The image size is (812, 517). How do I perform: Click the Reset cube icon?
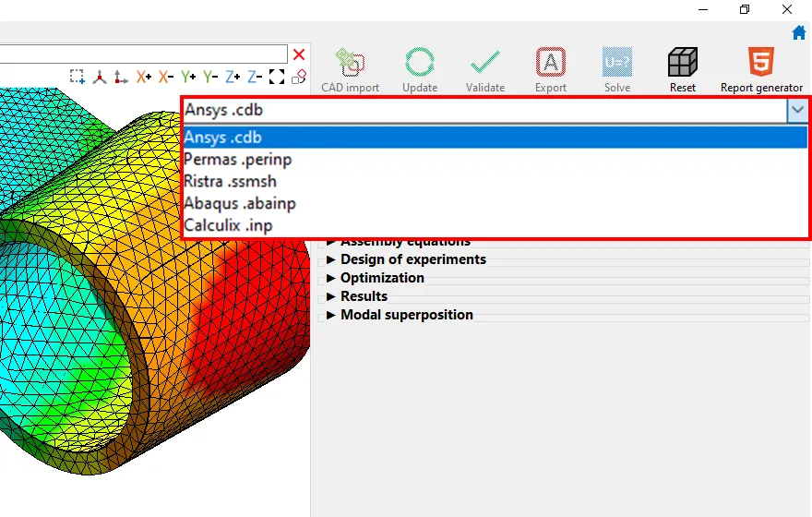click(x=682, y=64)
